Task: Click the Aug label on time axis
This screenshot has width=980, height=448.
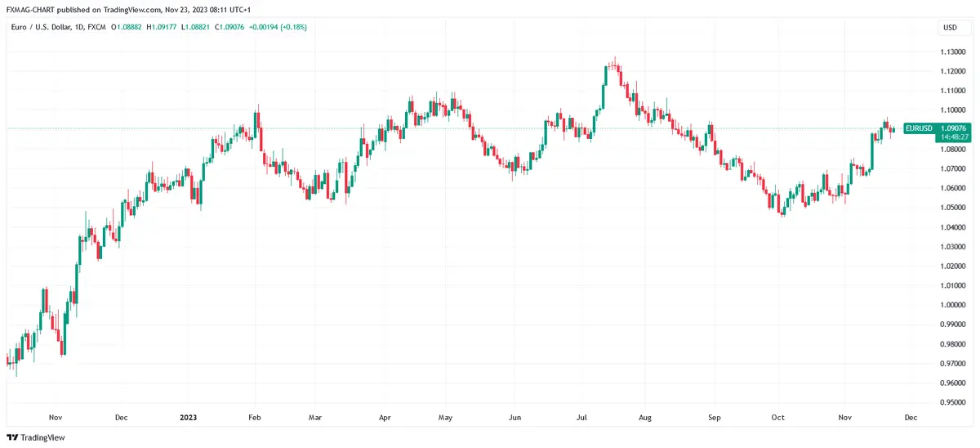Action: coord(644,417)
